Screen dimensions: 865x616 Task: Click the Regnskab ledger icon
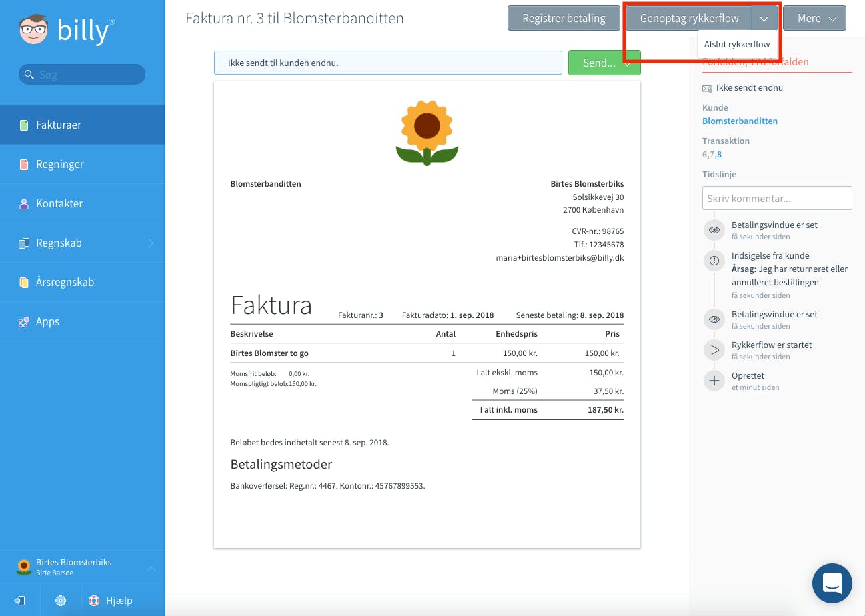pyautogui.click(x=24, y=243)
